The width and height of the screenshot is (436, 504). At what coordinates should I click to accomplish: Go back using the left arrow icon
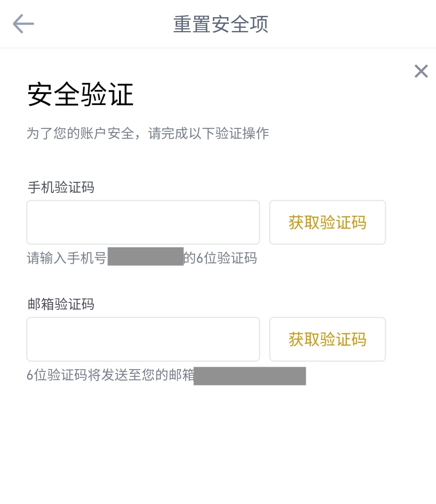point(23,24)
